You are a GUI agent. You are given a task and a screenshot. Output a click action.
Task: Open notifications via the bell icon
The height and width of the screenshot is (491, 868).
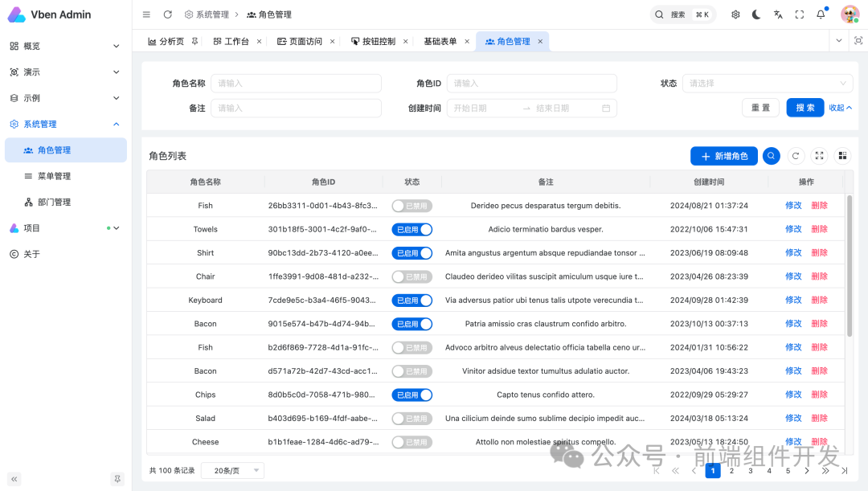click(x=819, y=14)
